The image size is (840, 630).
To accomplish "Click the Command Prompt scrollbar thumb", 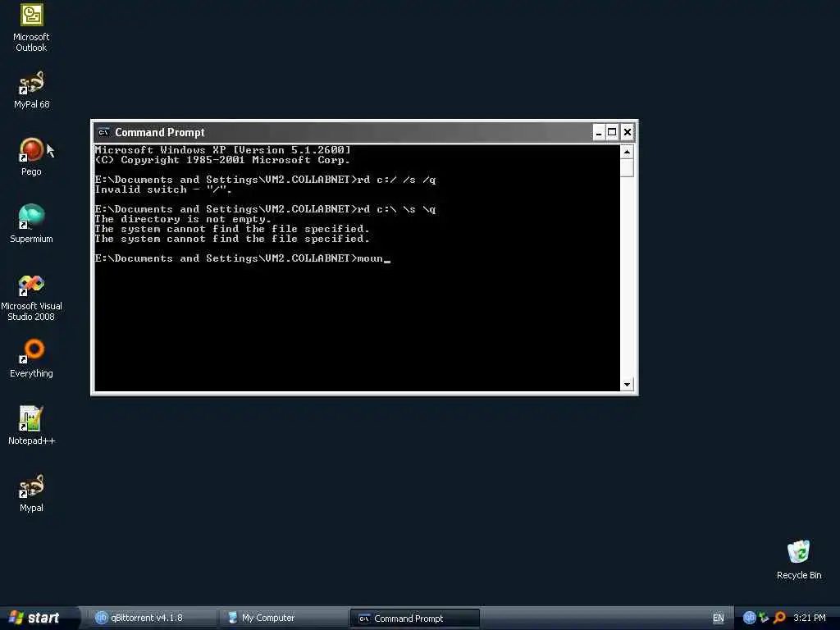I will [x=627, y=167].
